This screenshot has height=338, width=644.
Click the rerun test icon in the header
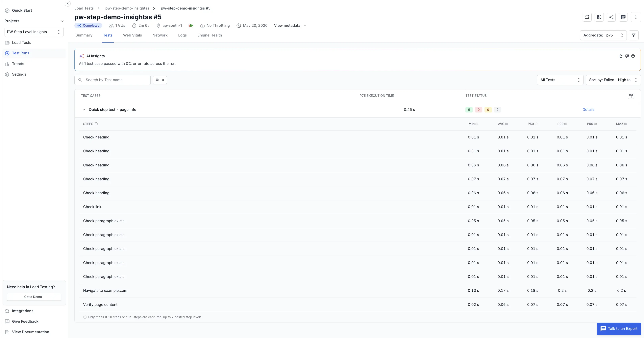tap(587, 17)
